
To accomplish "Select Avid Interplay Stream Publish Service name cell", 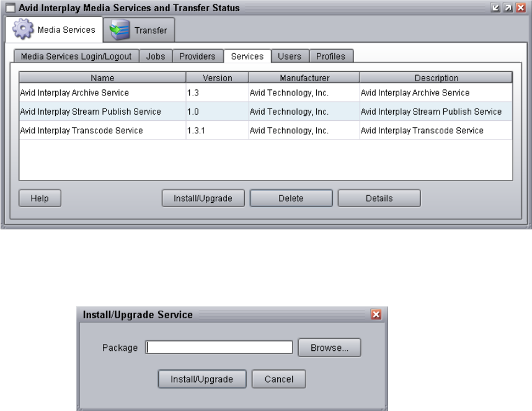I will point(102,112).
